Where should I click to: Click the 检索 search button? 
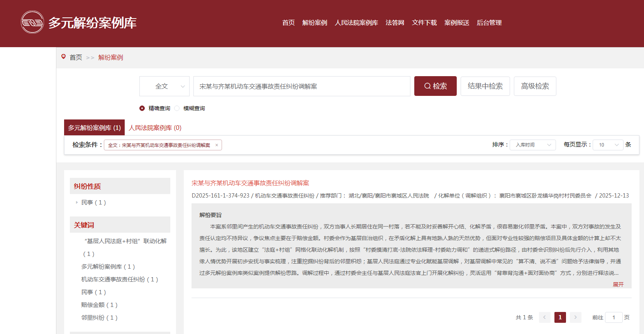coord(435,86)
